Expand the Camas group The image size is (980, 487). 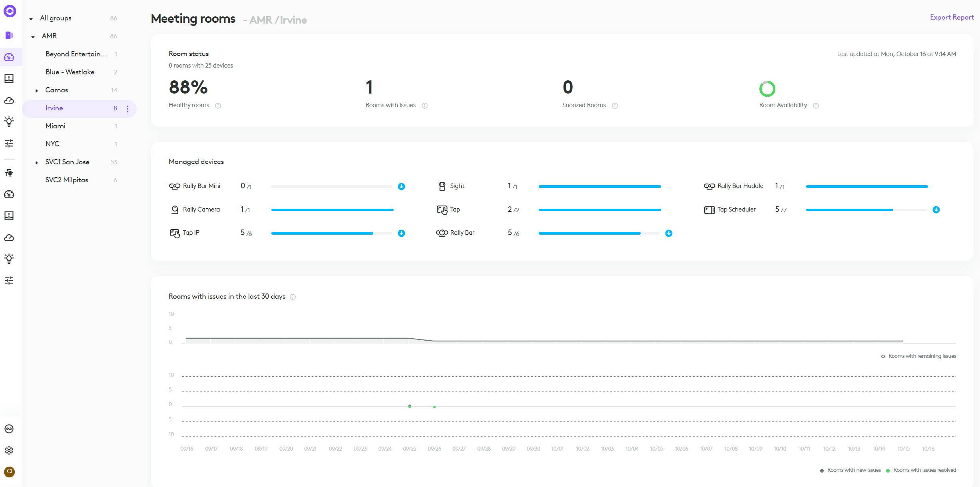36,90
